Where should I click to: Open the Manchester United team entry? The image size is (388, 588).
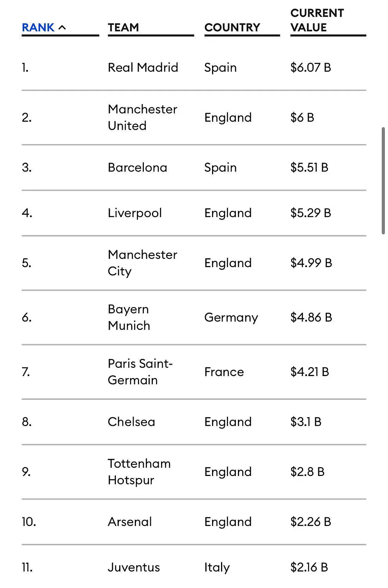click(142, 117)
